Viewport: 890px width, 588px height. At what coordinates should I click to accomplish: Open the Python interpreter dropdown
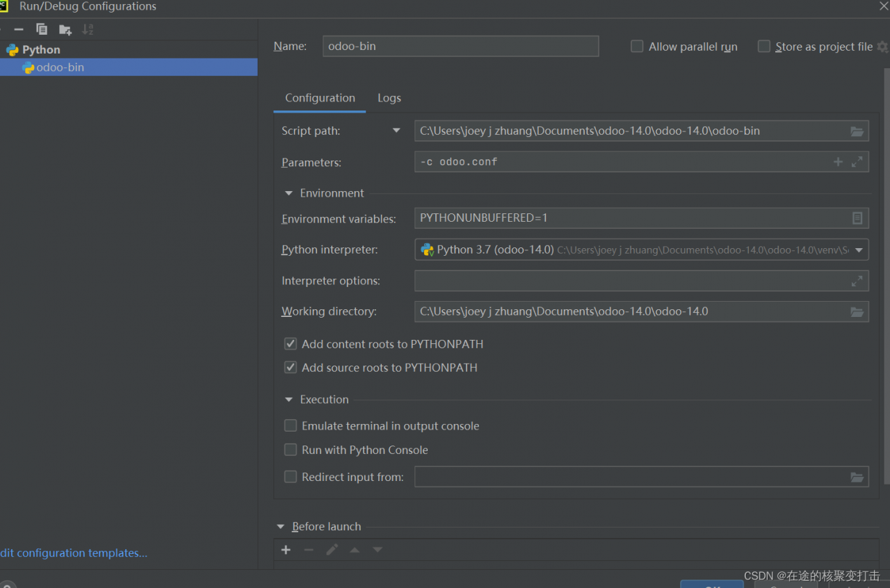(x=859, y=250)
